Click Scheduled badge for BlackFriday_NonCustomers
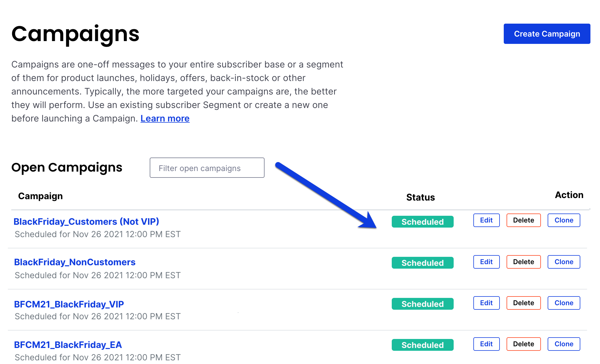The height and width of the screenshot is (364, 600). (422, 263)
